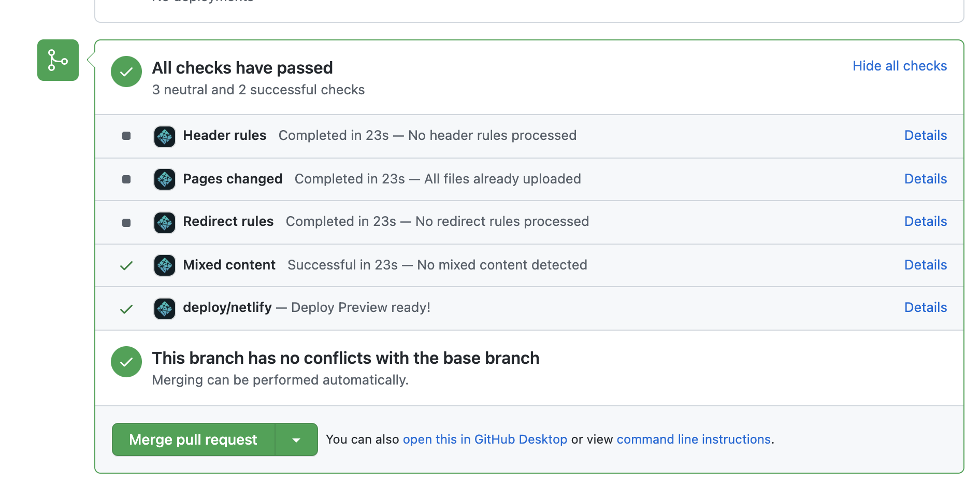The image size is (980, 483).
Task: Open Details for Header rules check
Action: click(926, 135)
